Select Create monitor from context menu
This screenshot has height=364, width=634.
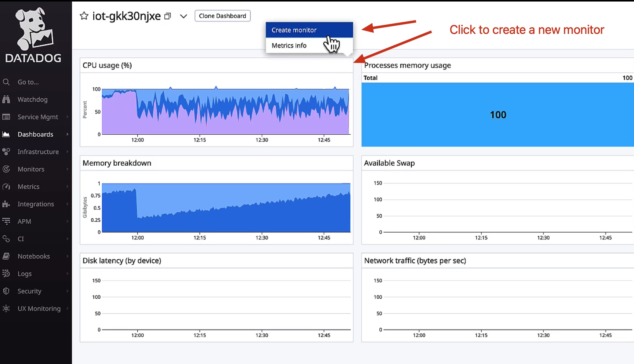click(x=294, y=30)
